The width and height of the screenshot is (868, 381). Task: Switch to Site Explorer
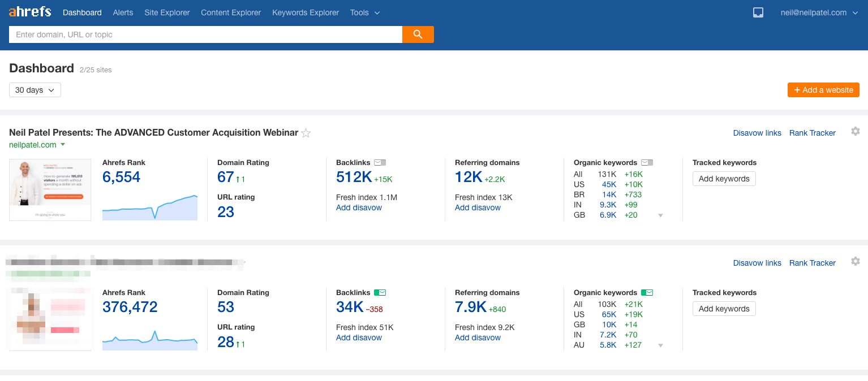[x=167, y=12]
